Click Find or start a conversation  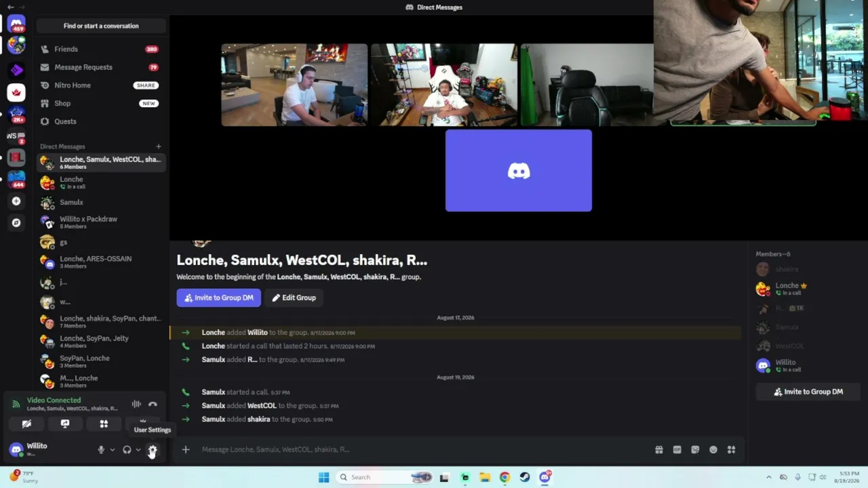101,26
